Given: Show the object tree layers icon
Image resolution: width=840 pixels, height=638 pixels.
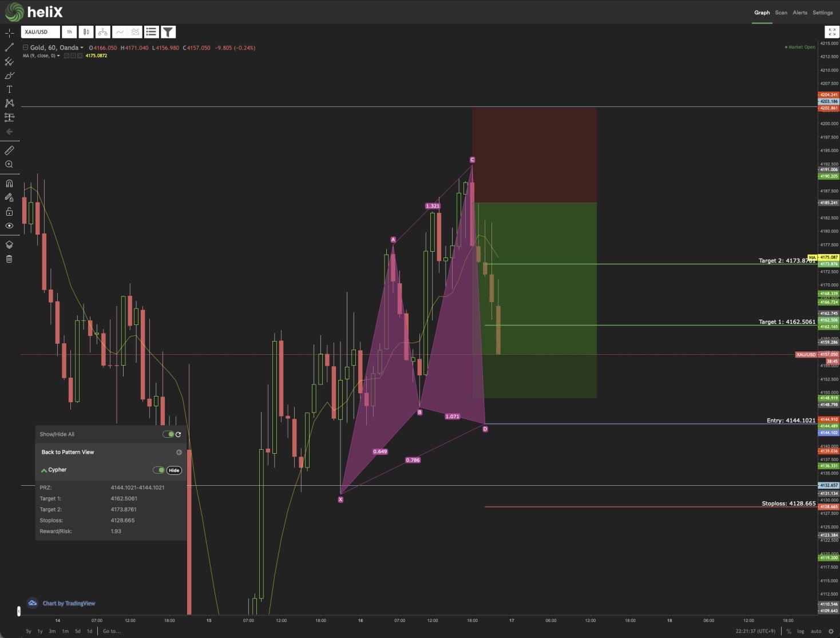Looking at the screenshot, I should tap(9, 245).
